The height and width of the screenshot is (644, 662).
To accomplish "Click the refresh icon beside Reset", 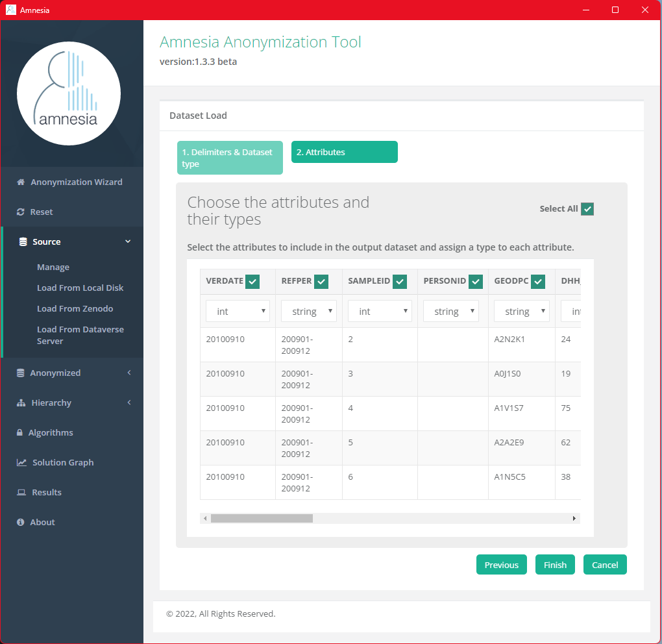I will pyautogui.click(x=20, y=212).
